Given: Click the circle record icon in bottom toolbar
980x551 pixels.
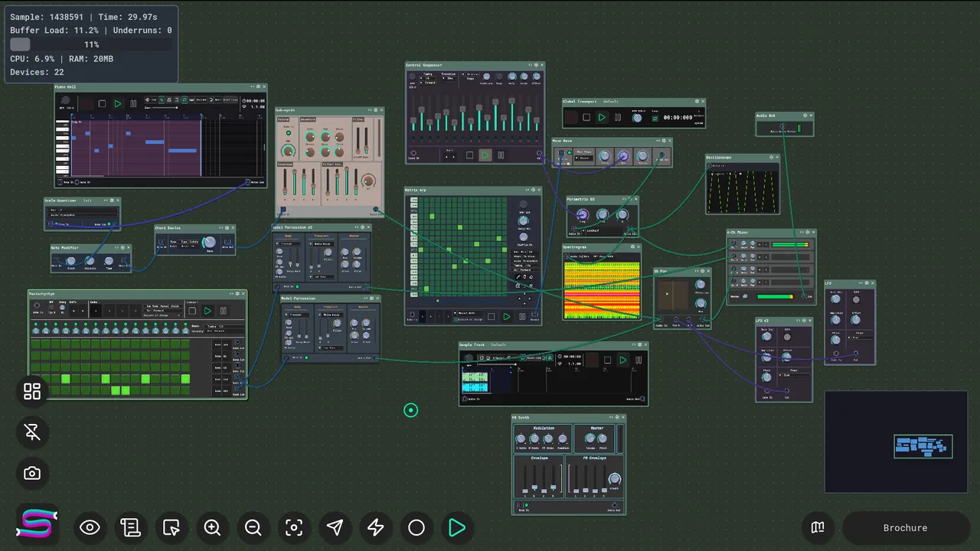Looking at the screenshot, I should (x=416, y=527).
